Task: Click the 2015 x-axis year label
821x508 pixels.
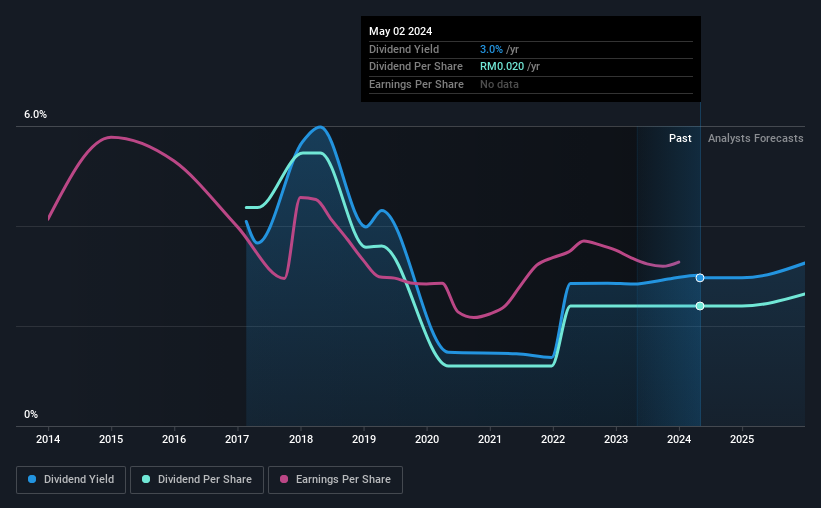Action: (111, 439)
